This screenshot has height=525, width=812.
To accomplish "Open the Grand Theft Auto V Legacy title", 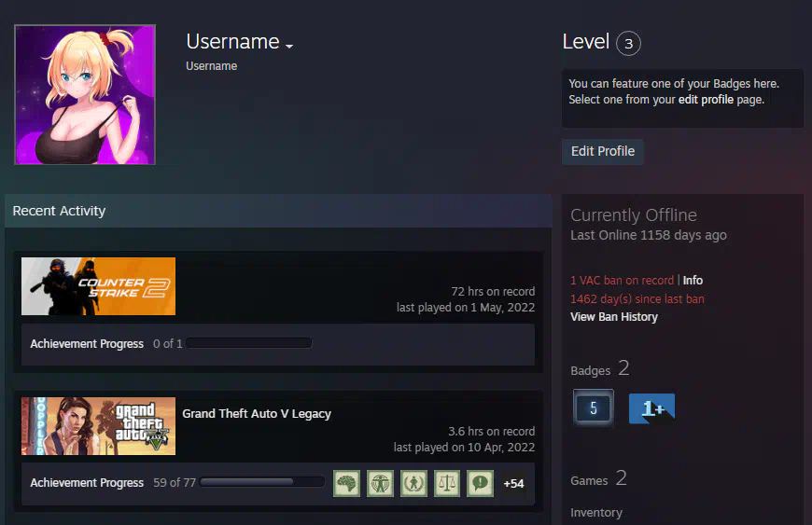I will point(257,414).
